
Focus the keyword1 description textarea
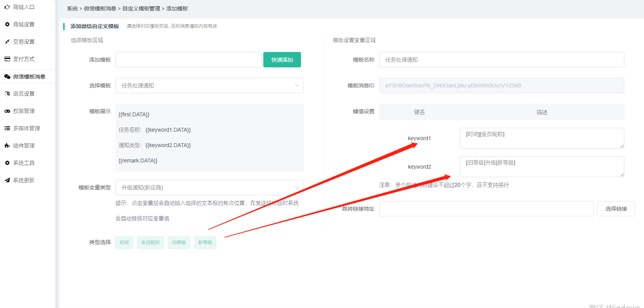click(542, 138)
